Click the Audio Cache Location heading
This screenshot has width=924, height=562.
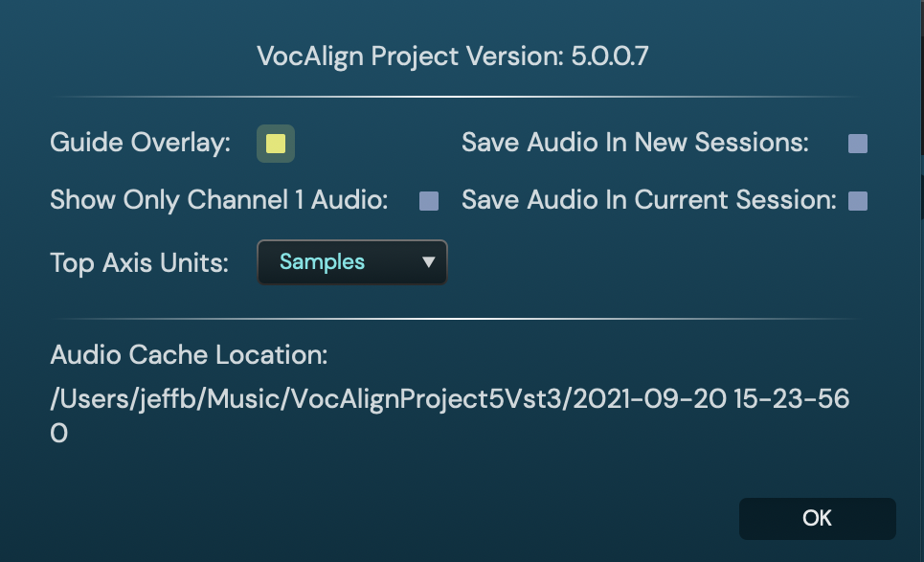[189, 355]
